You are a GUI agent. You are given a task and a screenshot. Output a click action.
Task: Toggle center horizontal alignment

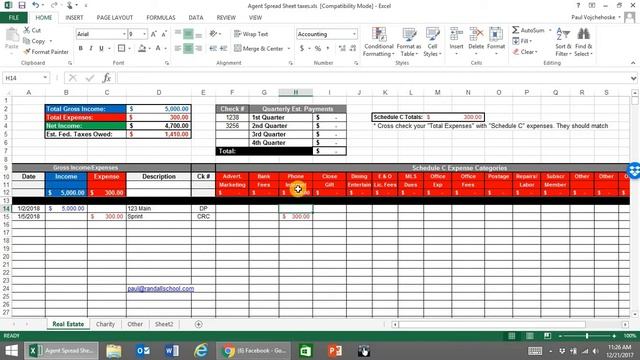(x=188, y=48)
